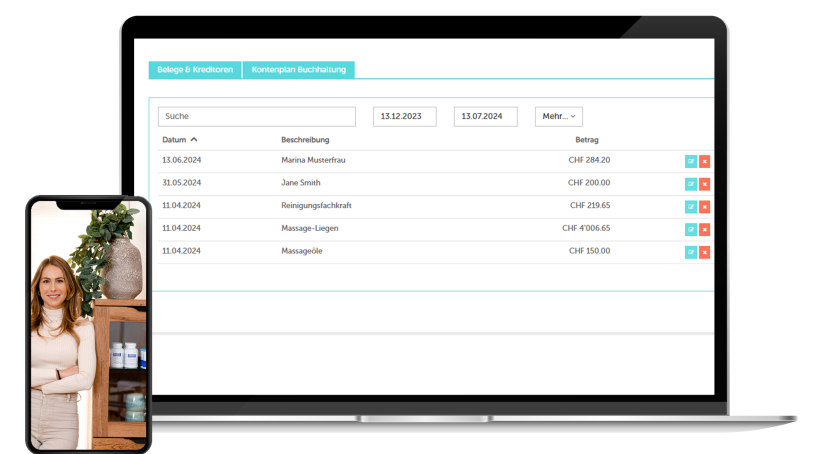This screenshot has width=826, height=454.
Task: Delete the Marina Musterfrau entry
Action: pyautogui.click(x=704, y=161)
